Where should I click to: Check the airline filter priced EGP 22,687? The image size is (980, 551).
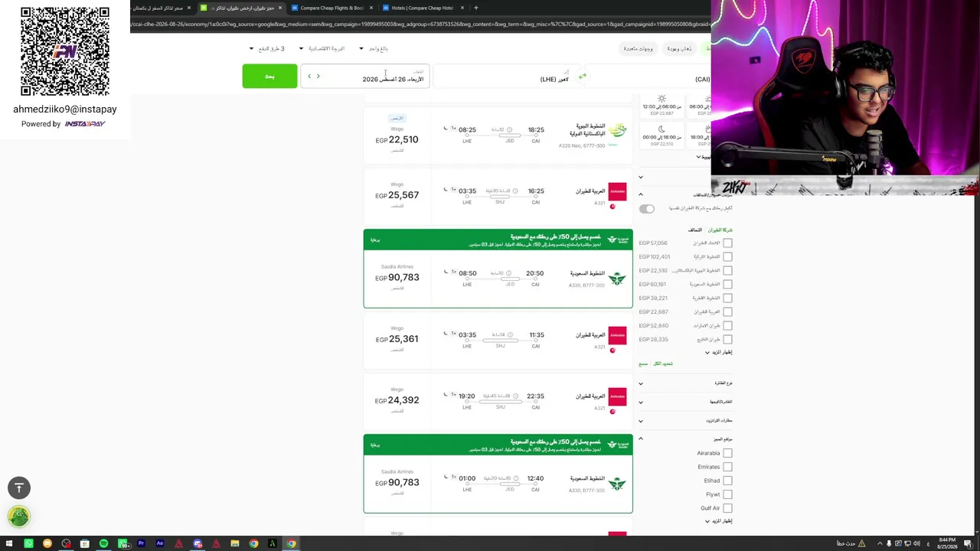pyautogui.click(x=727, y=312)
